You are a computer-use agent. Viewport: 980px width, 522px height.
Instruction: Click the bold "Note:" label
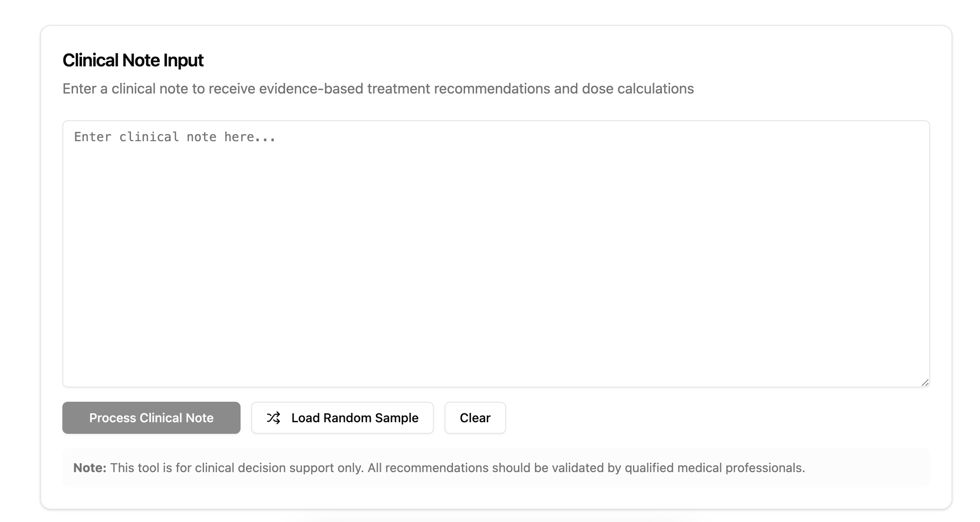tap(90, 468)
